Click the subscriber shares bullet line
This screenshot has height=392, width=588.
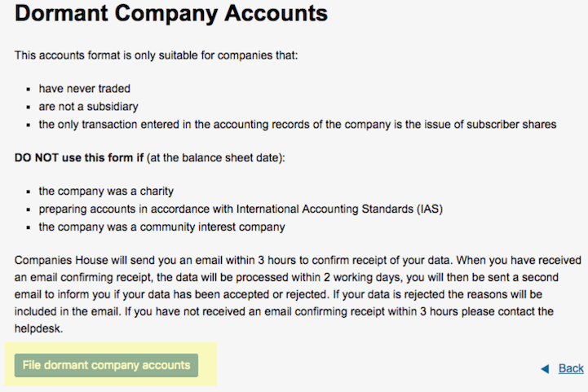tap(298, 125)
